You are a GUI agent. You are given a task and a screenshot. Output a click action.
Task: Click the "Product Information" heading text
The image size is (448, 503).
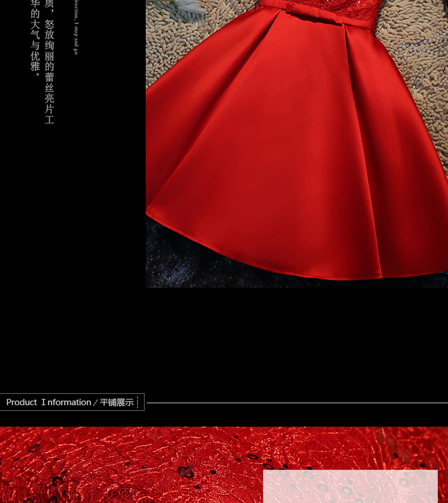(x=48, y=403)
